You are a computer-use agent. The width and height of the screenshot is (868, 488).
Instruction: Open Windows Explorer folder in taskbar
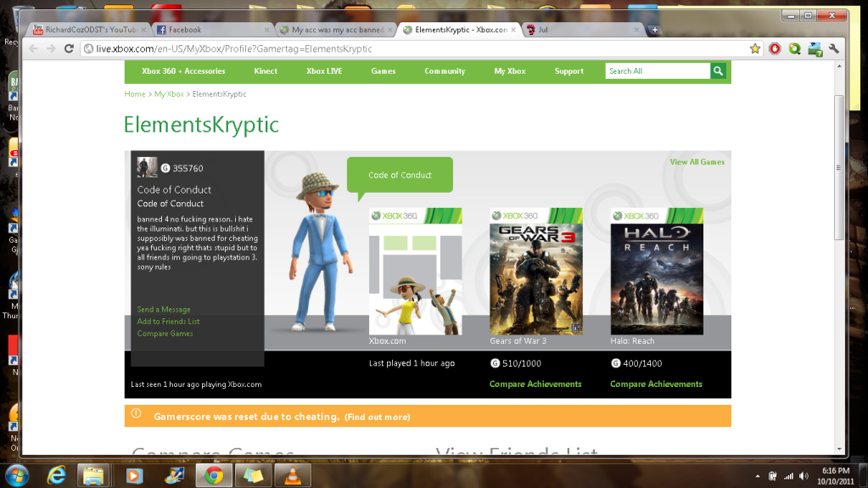pyautogui.click(x=93, y=476)
